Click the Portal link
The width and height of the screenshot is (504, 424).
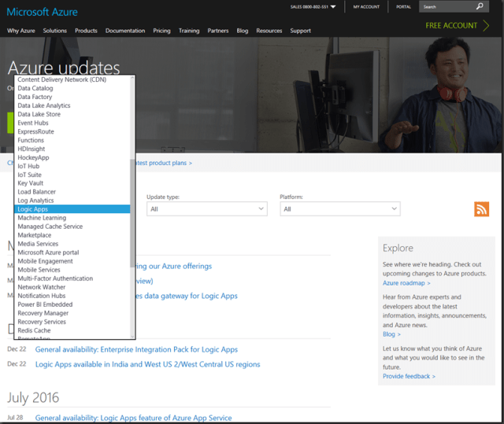[x=403, y=7]
